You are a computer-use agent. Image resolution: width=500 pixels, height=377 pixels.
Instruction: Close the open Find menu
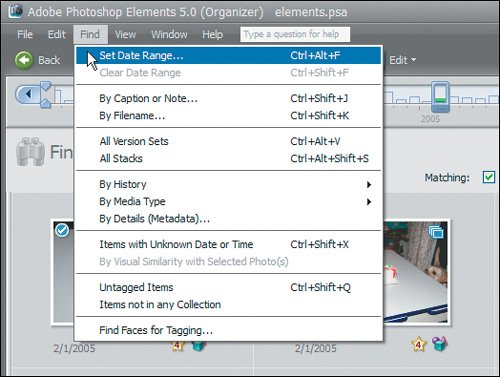[90, 34]
